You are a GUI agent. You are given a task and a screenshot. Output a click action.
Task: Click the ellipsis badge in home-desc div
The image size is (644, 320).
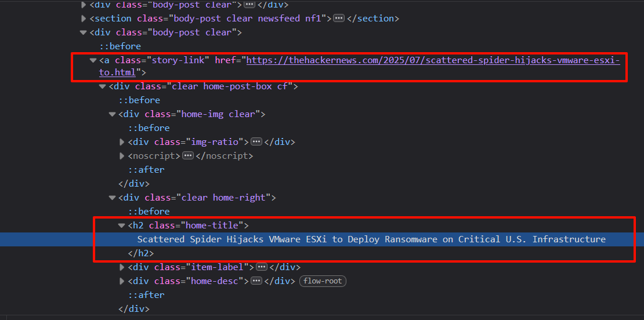[x=256, y=281]
